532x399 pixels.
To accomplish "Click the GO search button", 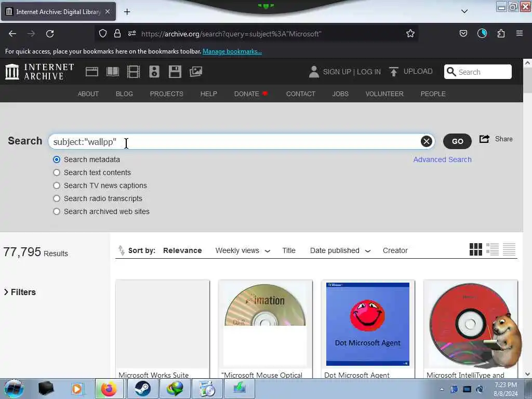I will [x=457, y=141].
